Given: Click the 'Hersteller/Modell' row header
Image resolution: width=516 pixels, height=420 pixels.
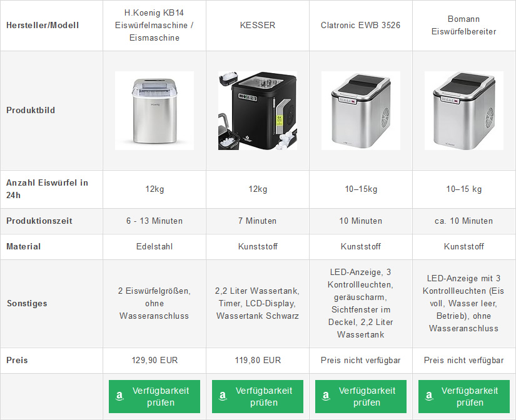Looking at the screenshot, I should (x=43, y=26).
